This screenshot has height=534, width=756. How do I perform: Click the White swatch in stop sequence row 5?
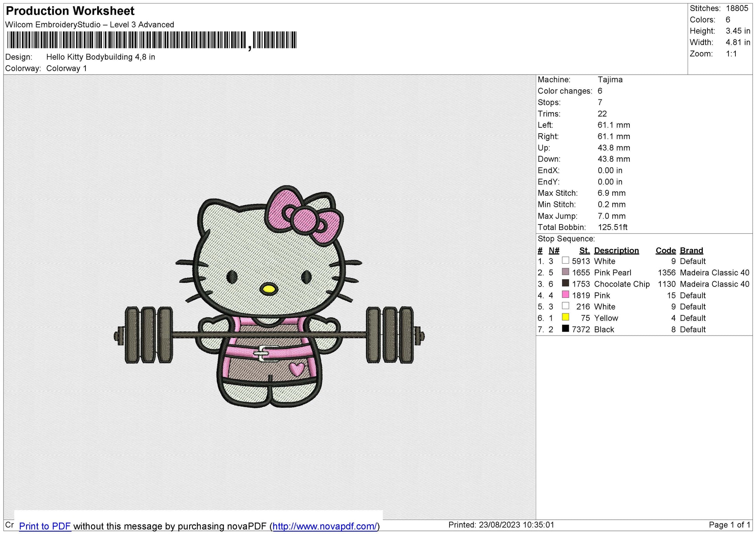[x=565, y=306]
